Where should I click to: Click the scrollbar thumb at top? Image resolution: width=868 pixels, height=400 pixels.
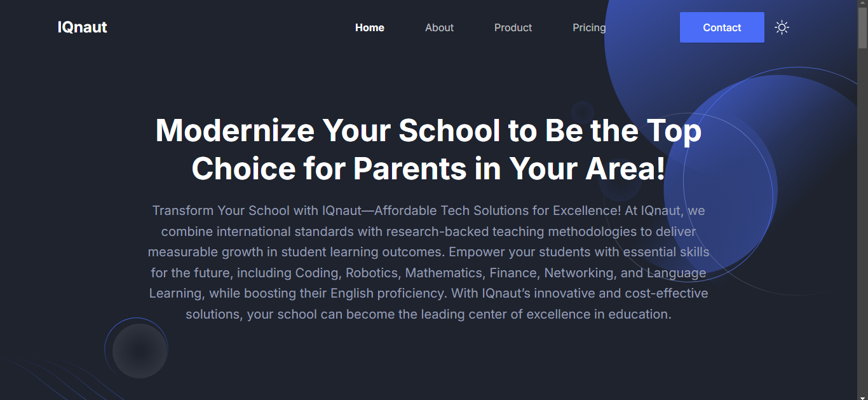[862, 29]
